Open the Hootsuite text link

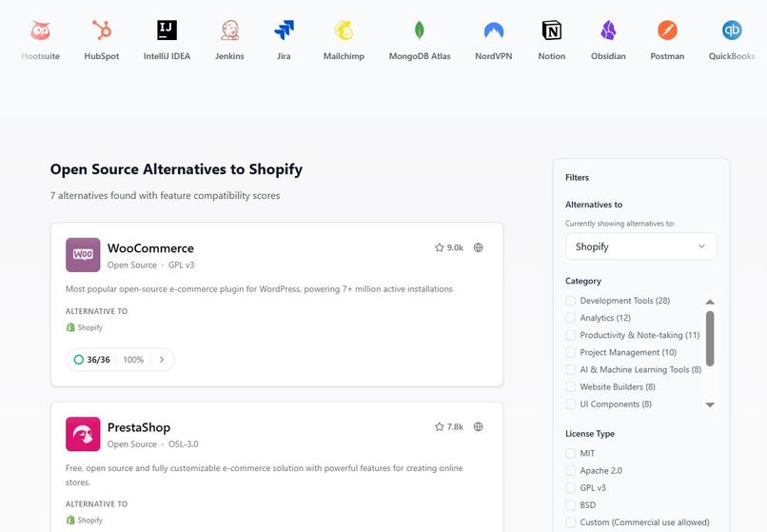coord(40,56)
